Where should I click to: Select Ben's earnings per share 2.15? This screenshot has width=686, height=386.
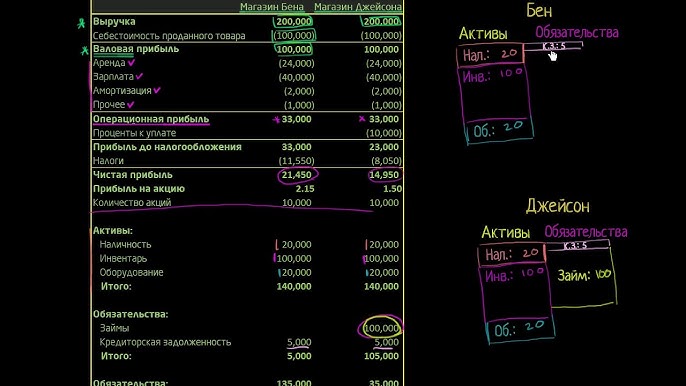point(304,189)
